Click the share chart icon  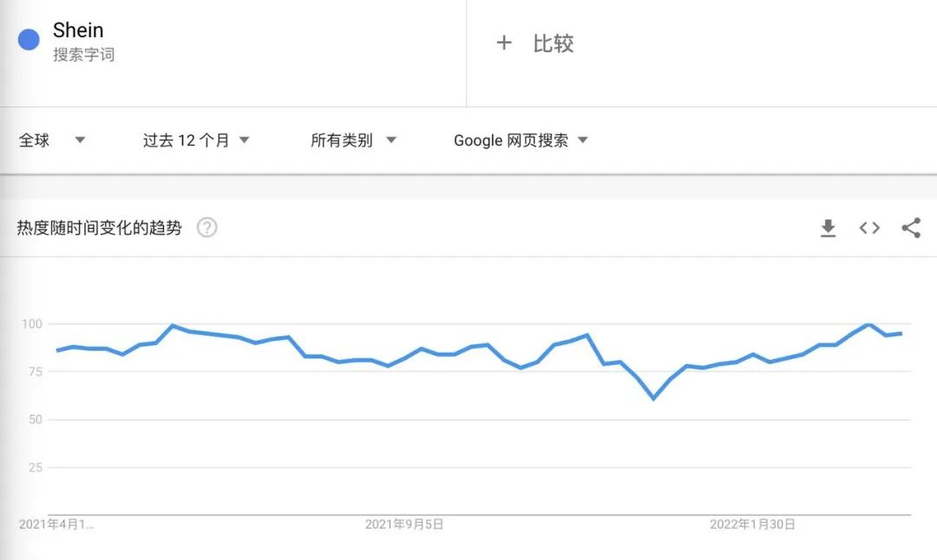point(910,228)
